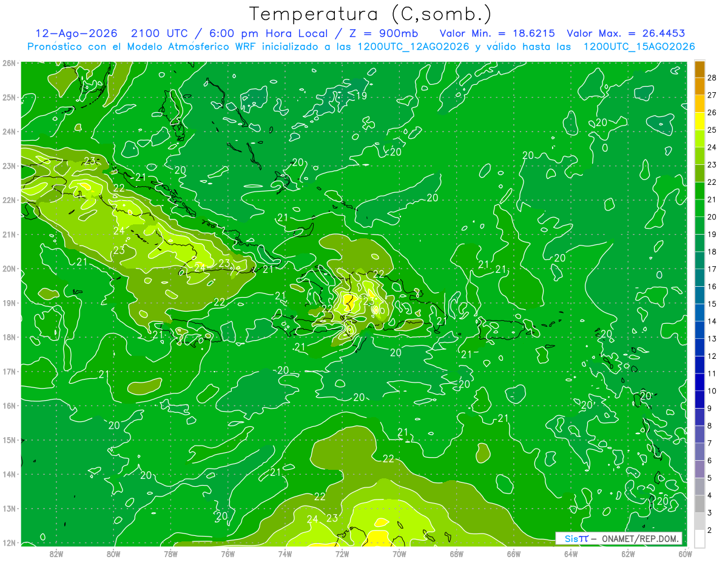Click the orange legend band between 27 and 28

(699, 86)
